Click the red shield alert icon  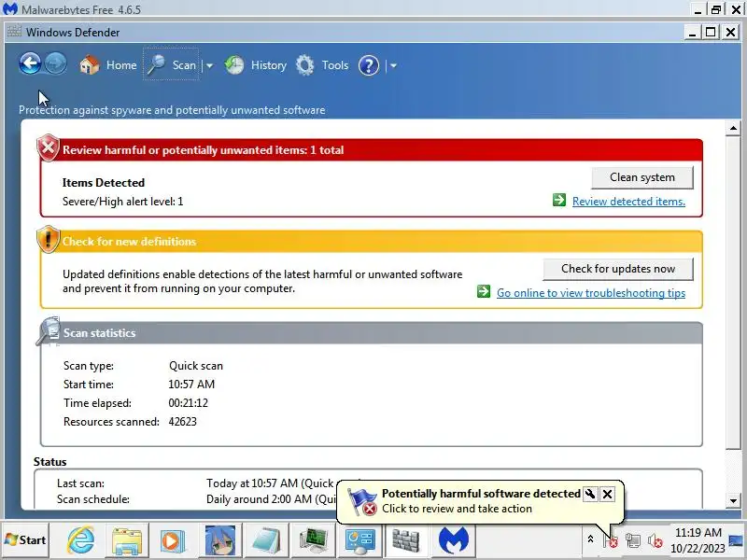coord(49,147)
